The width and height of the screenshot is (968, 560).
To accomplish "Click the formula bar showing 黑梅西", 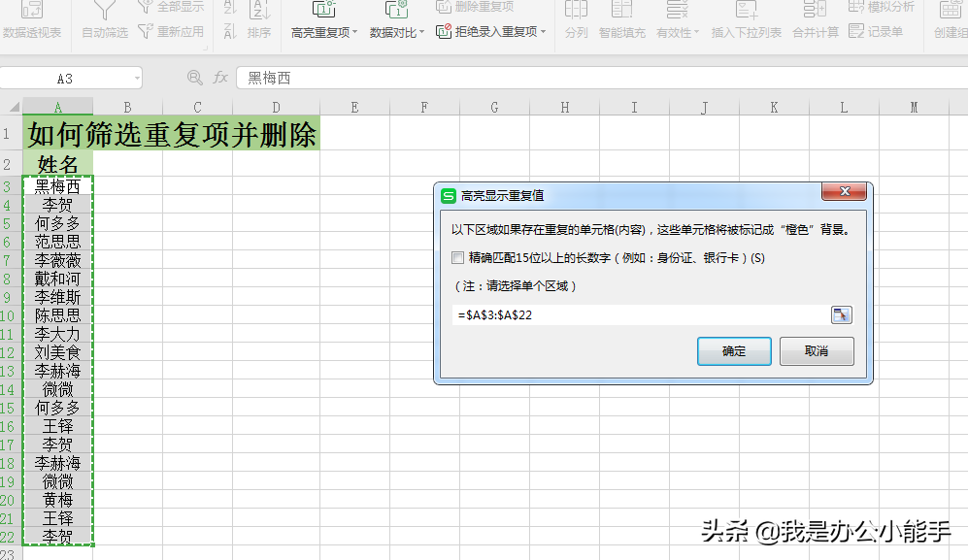I will click(602, 78).
